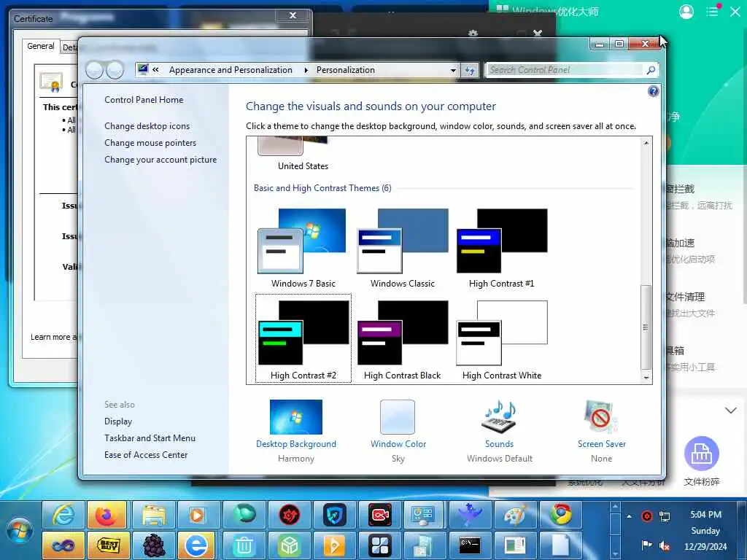This screenshot has width=747, height=560.
Task: Expand the chevron in the optimizer window
Action: coord(731,410)
